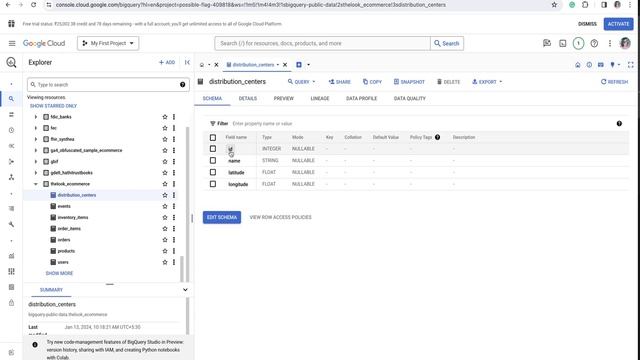Open the Google Cloud navigation menu
Viewport: 640px width, 360px height.
coord(12,43)
